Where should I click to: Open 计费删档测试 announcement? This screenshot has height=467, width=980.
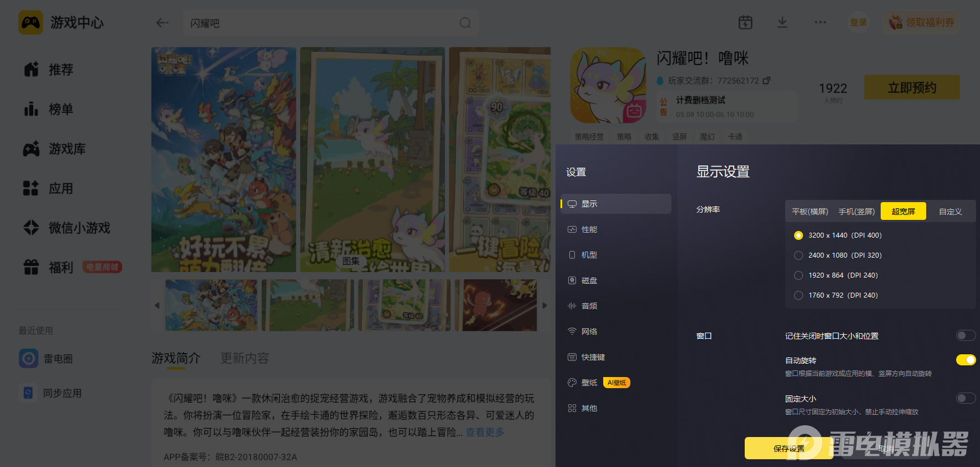[727, 107]
